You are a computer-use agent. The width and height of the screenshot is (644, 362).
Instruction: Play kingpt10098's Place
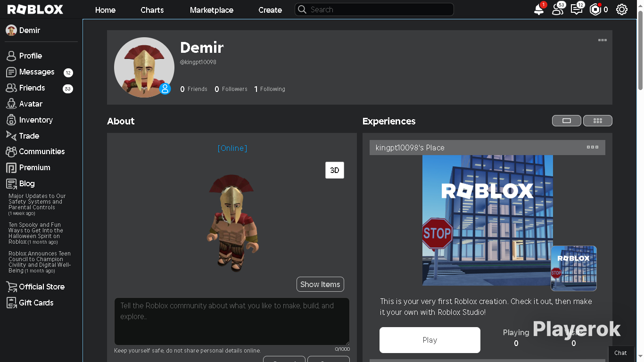point(430,340)
